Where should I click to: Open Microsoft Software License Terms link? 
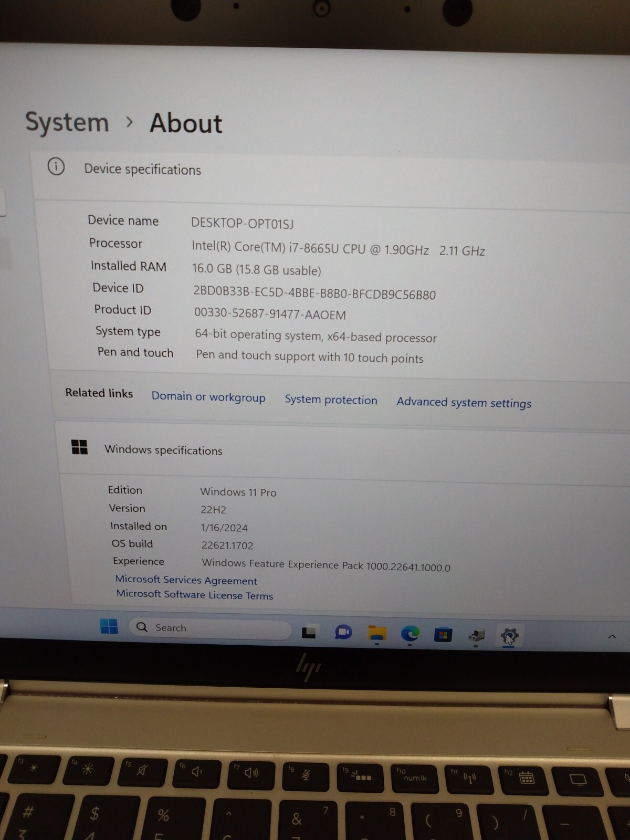(195, 594)
